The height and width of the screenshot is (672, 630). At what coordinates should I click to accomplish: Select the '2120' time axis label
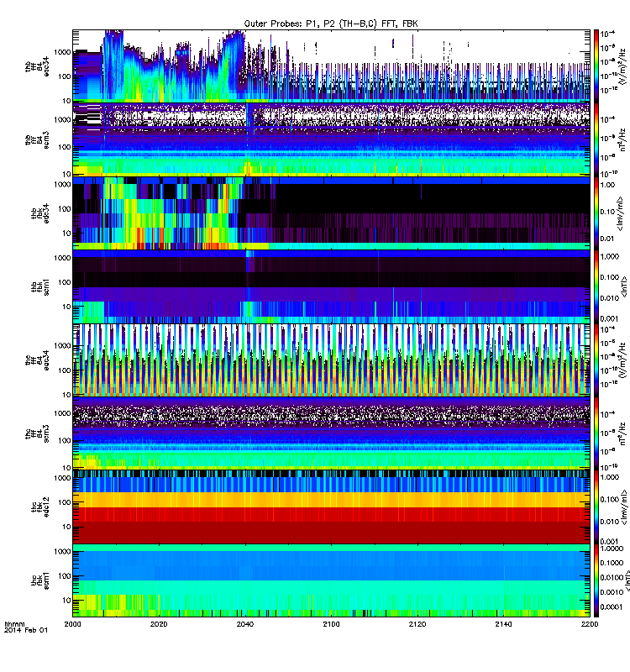tap(417, 624)
